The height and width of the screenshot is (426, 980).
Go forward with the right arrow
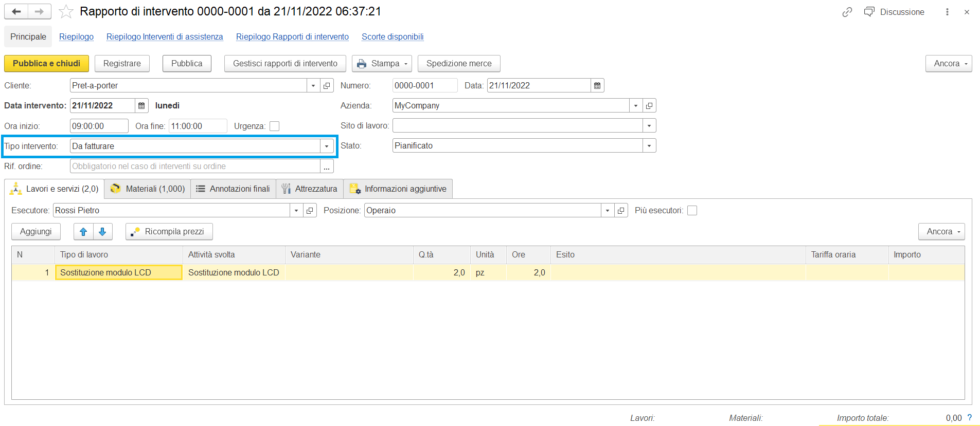(x=40, y=11)
